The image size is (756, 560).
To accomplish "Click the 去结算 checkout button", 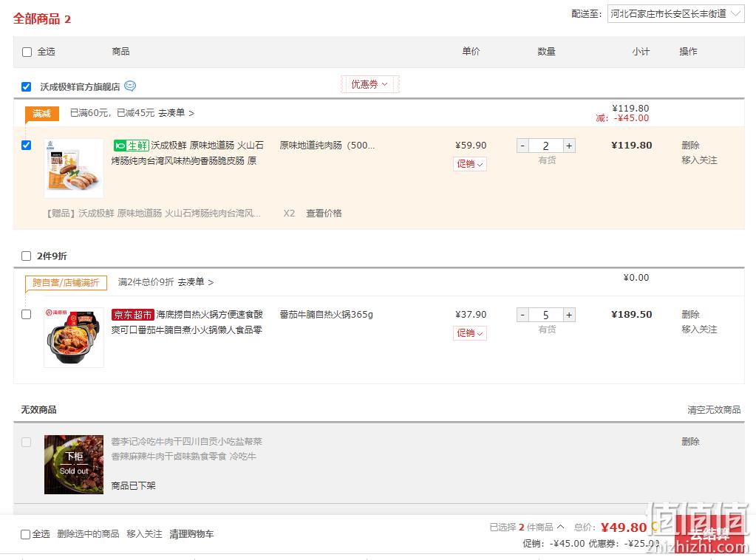I will (x=709, y=533).
